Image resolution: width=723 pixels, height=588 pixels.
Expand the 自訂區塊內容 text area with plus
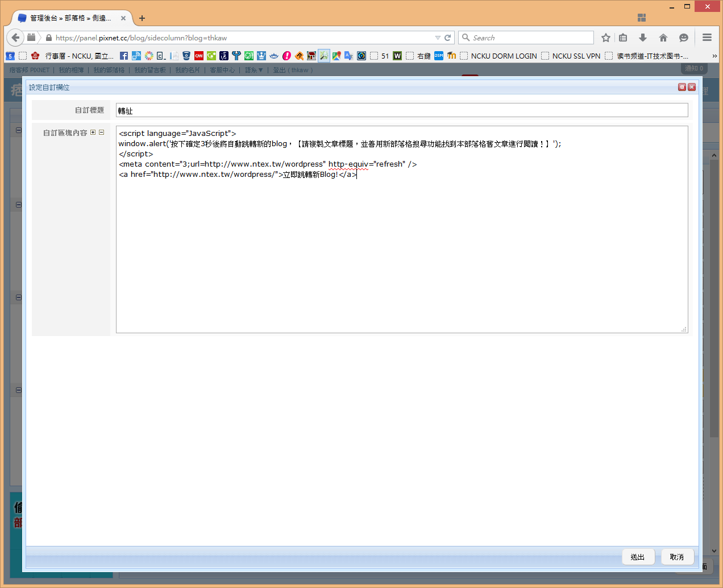point(93,132)
